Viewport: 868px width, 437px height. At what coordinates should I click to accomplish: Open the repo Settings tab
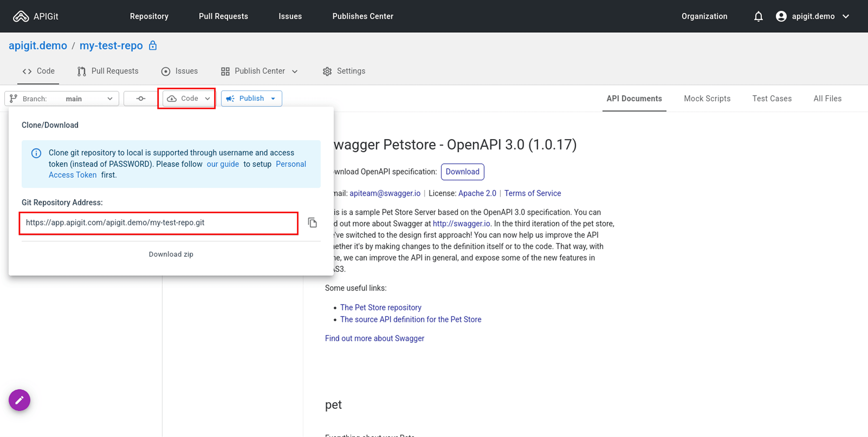[x=344, y=71]
